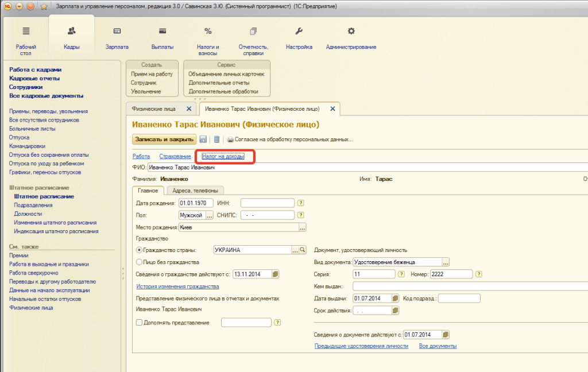Open Работа с кадрами in sidebar
Viewport: 588px width, 372px height.
point(35,69)
